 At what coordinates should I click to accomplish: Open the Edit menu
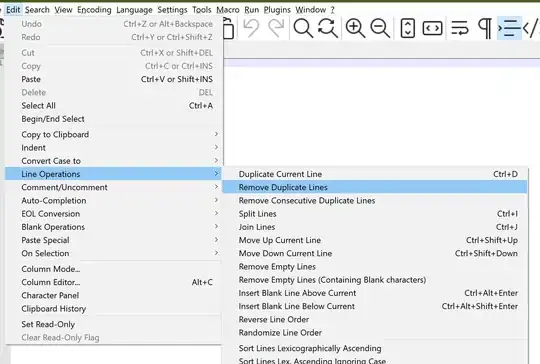tap(13, 10)
